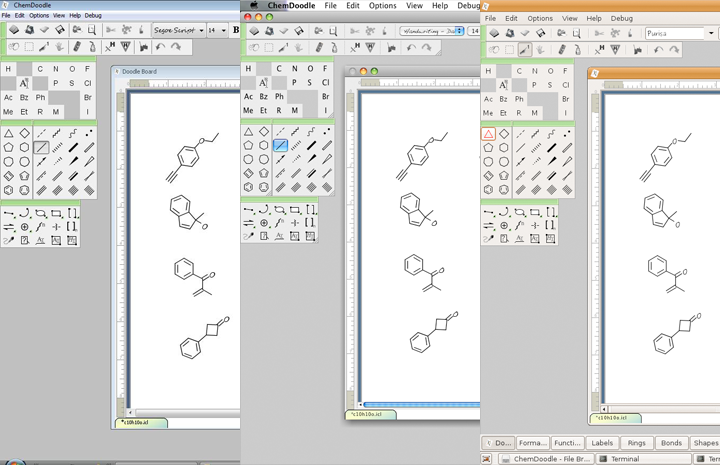720x465 pixels.
Task: Click Bold B button in Windows window
Action: tap(236, 30)
